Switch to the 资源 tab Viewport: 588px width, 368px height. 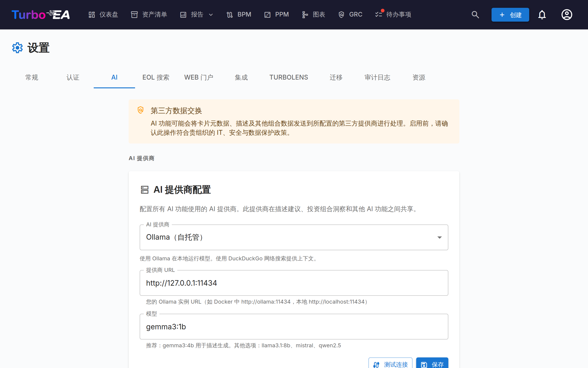tap(419, 78)
